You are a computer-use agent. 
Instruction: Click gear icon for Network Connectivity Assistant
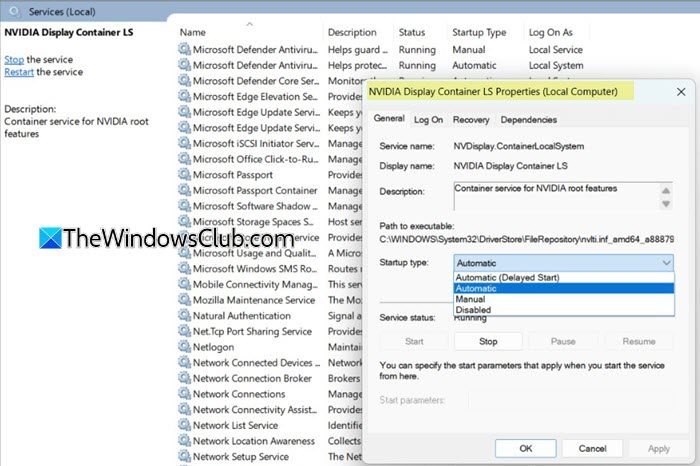(184, 409)
